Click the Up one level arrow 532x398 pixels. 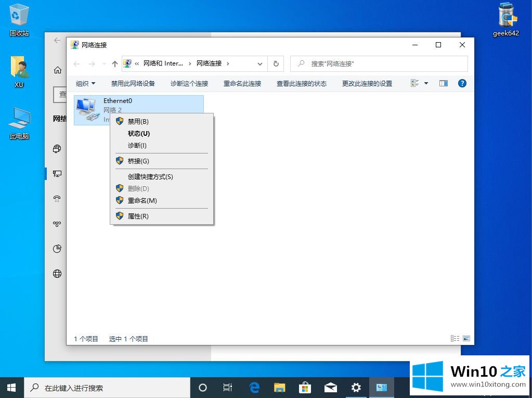(x=115, y=64)
